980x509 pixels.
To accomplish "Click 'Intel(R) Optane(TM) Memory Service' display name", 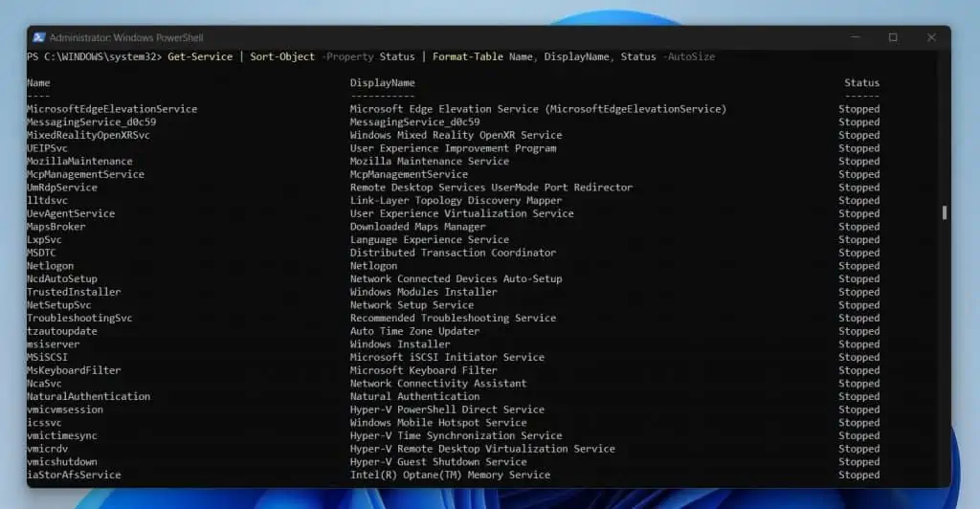I will (x=450, y=476).
